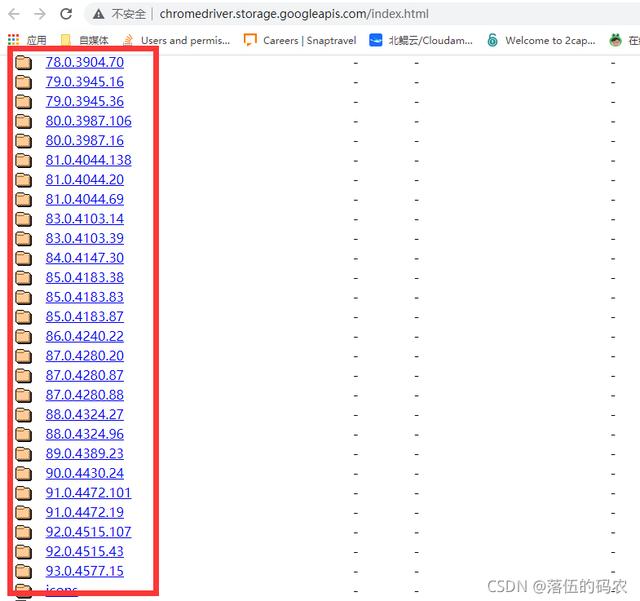
Task: Click the folder icon beside 88.0.4324.96
Action: pyautogui.click(x=24, y=435)
